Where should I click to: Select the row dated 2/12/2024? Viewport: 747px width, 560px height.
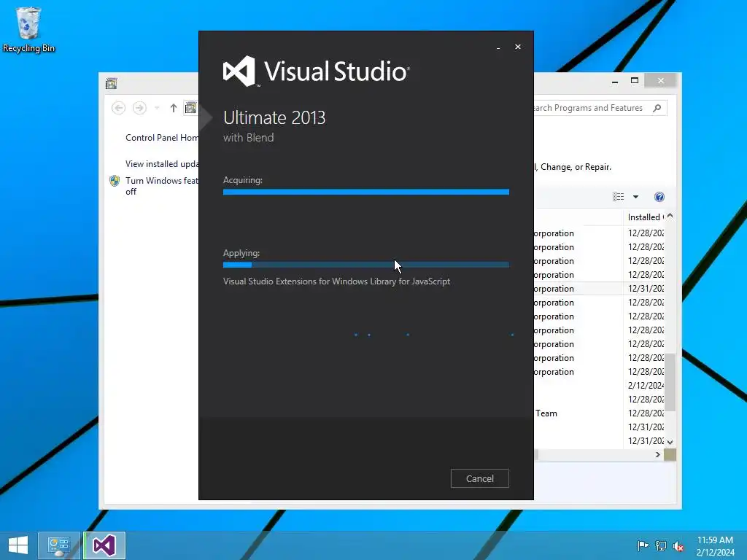(599, 385)
